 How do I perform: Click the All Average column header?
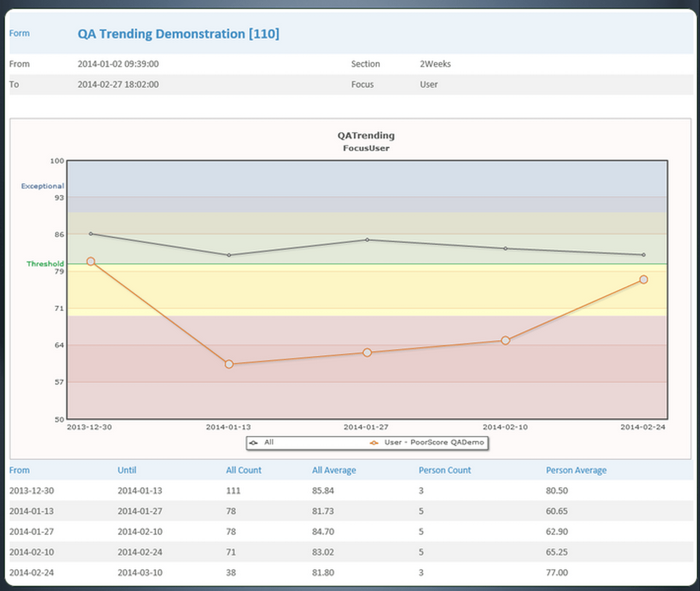334,470
